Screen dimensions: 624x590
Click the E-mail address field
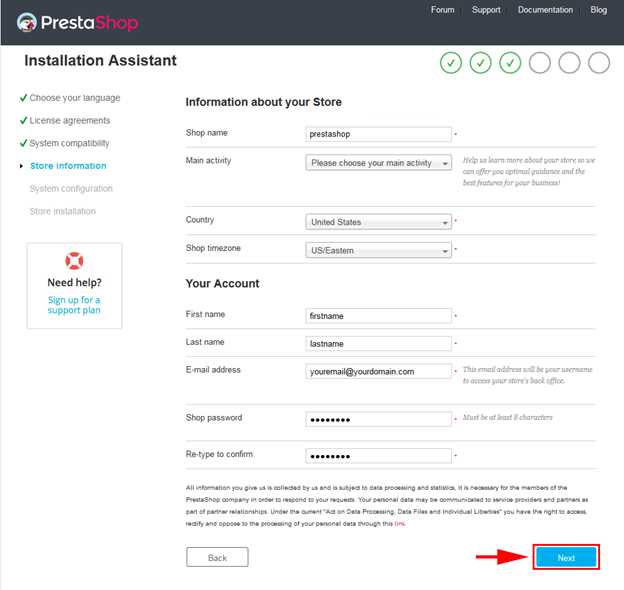click(379, 371)
